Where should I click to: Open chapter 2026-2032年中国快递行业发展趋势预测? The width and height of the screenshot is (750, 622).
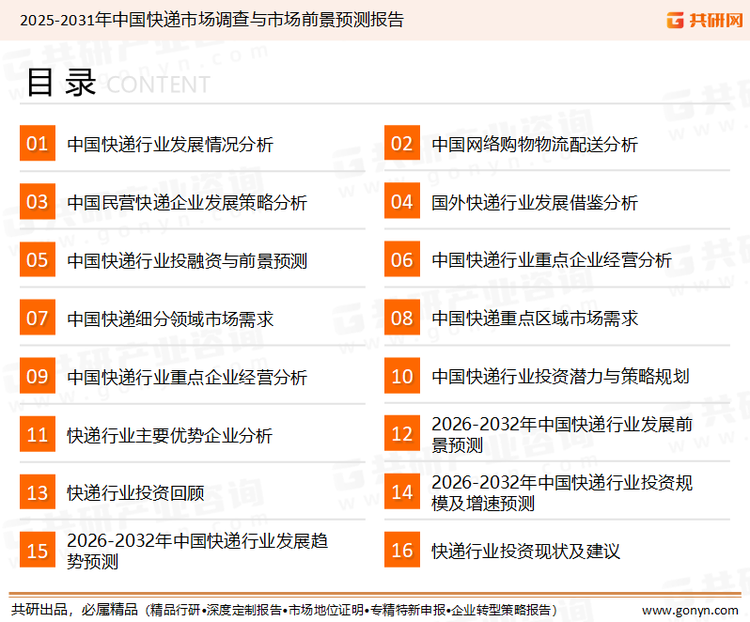198,551
